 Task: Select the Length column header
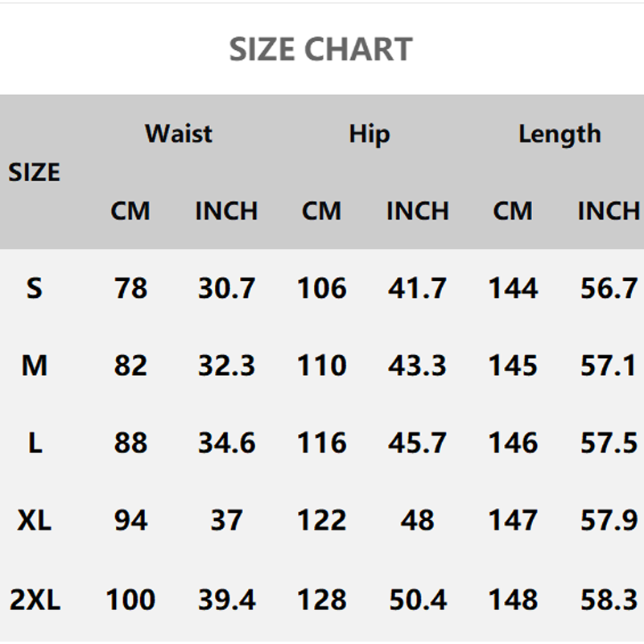point(559,134)
